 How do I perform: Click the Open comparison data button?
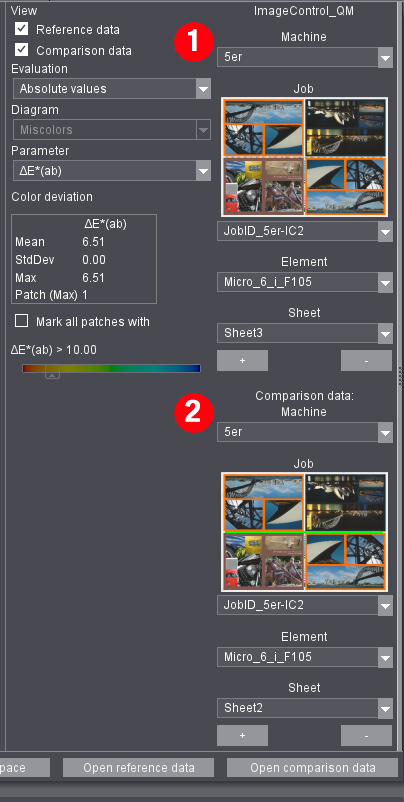[312, 768]
